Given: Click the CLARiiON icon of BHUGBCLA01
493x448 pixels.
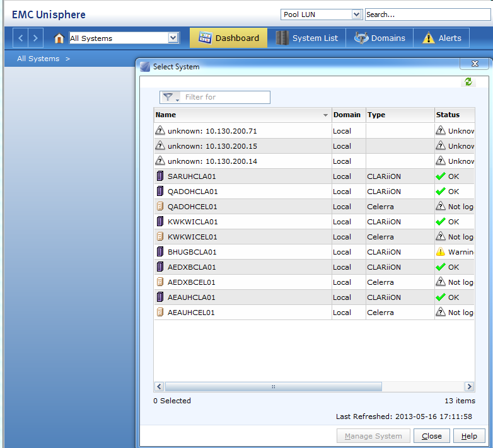Looking at the screenshot, I should click(160, 251).
